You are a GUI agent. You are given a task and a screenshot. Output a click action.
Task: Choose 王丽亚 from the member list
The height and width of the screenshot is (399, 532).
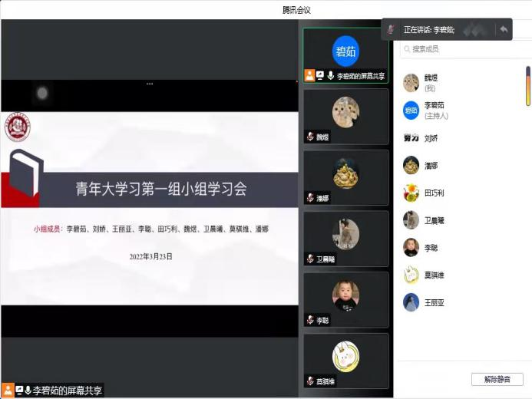(435, 302)
